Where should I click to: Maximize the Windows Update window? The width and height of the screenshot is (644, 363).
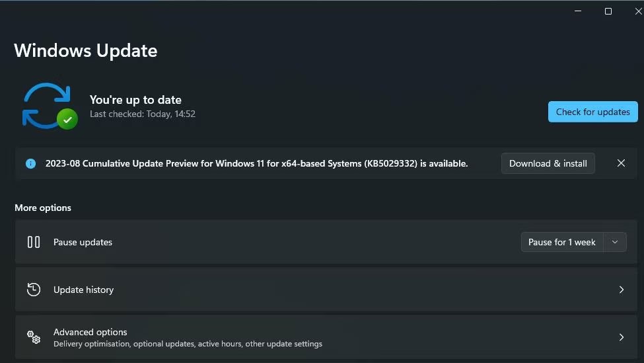(x=608, y=11)
